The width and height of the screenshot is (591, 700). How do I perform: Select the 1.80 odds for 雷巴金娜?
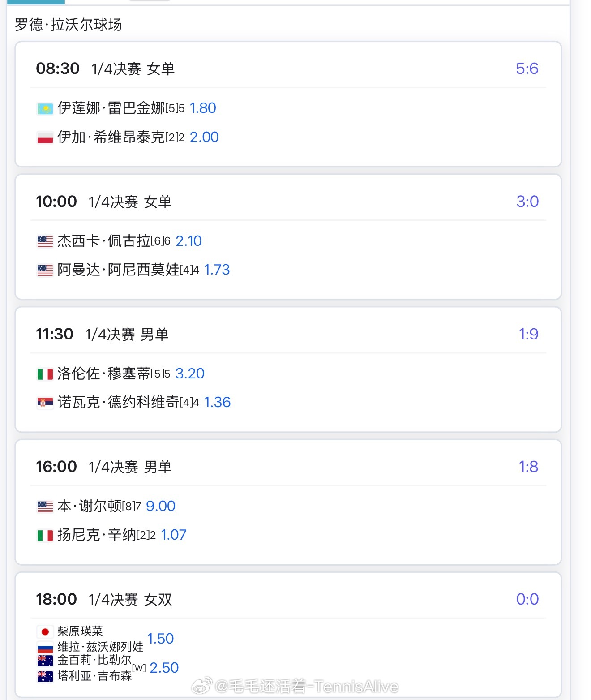pos(203,108)
